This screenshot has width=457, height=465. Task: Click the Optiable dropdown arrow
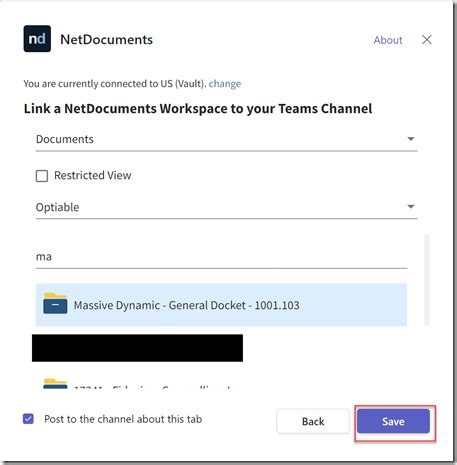tap(411, 207)
